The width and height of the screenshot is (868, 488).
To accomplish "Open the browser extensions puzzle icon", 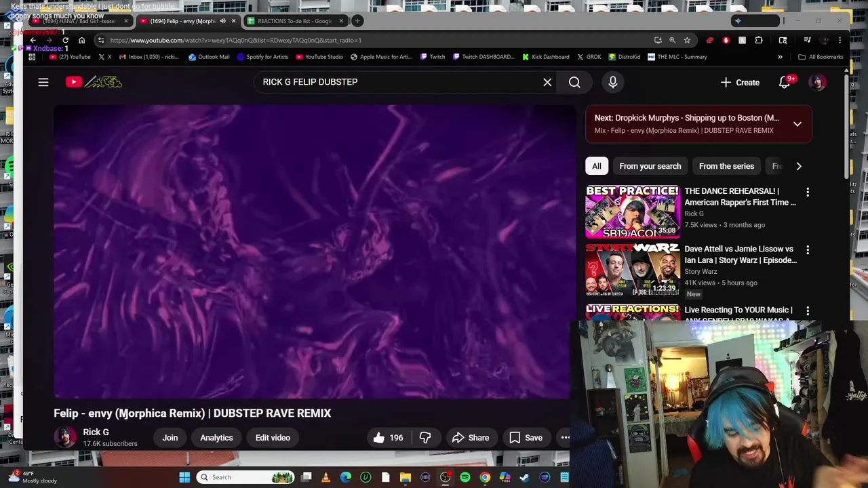I will coord(758,40).
